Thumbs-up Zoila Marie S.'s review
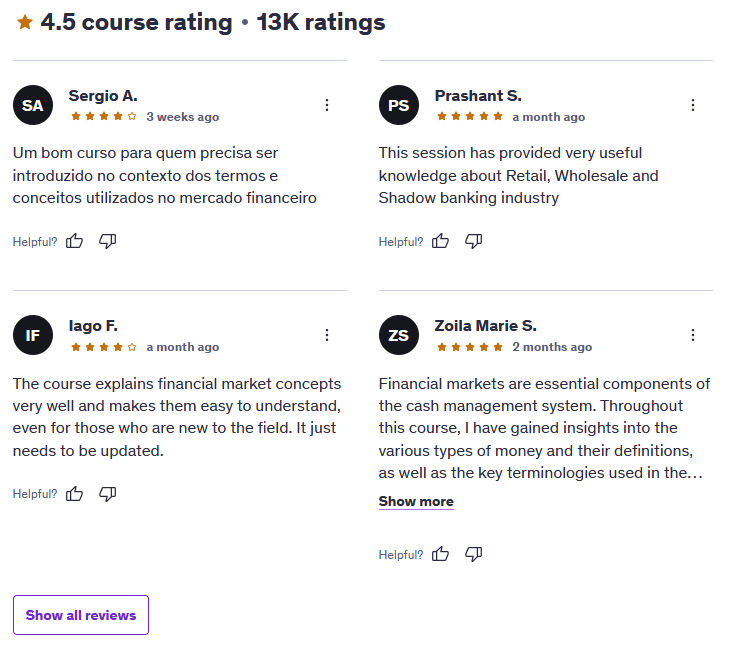730x650 pixels. pyautogui.click(x=440, y=554)
